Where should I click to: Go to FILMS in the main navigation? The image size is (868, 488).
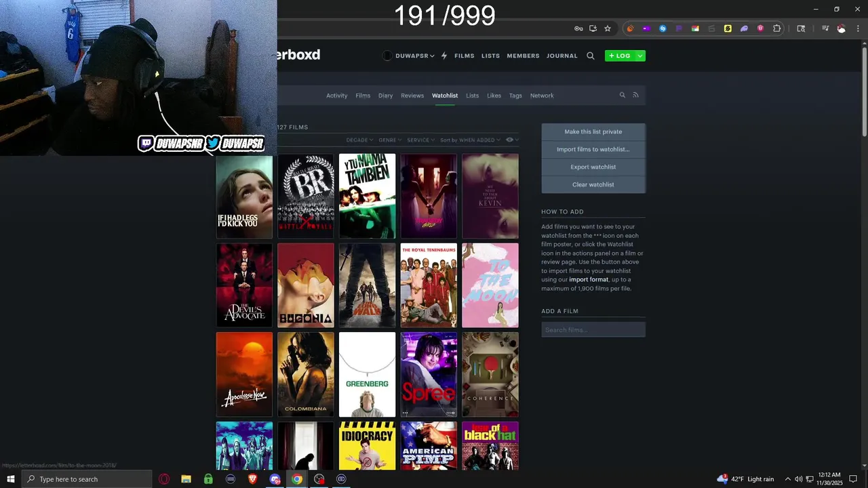pos(465,56)
